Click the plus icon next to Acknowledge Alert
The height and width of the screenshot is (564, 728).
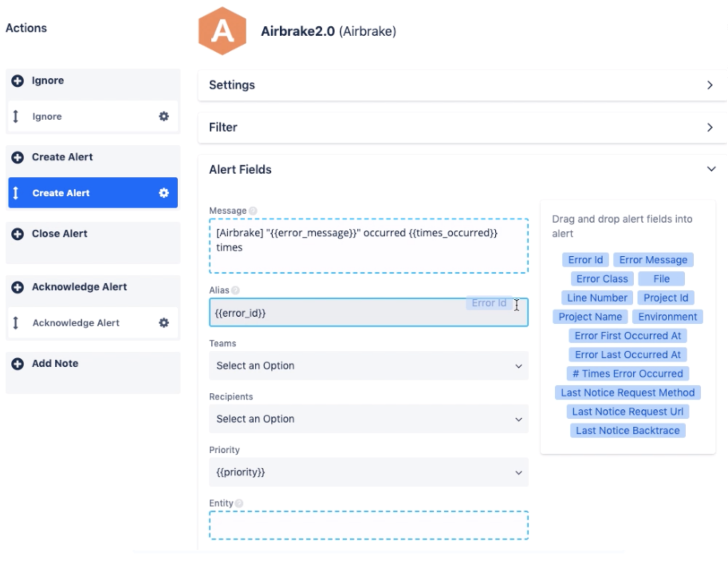17,287
